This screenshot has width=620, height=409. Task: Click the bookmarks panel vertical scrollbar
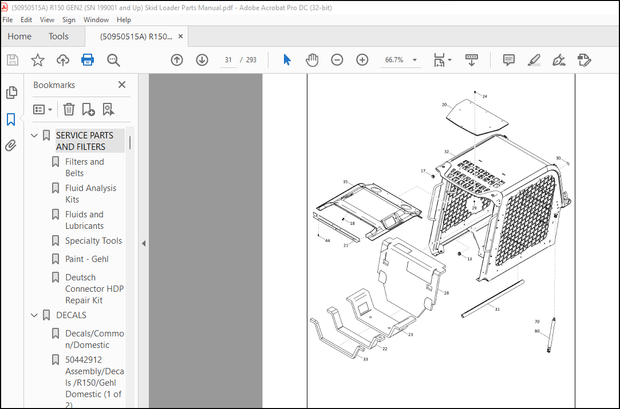pos(130,142)
